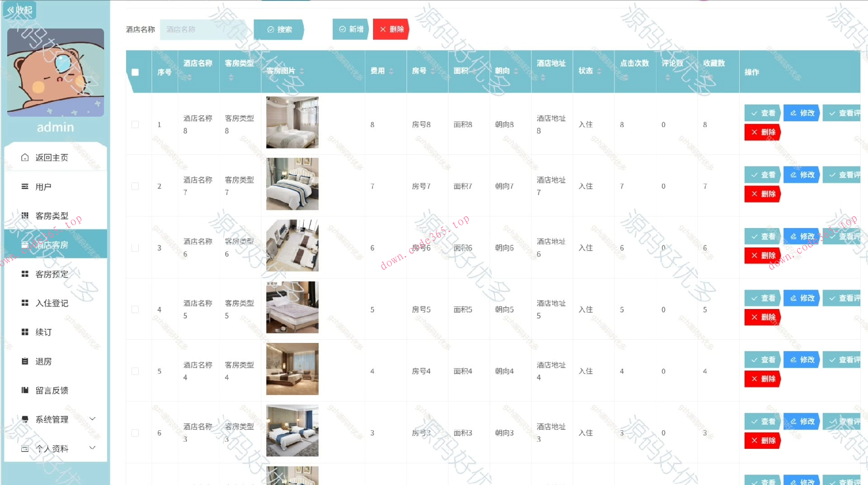The height and width of the screenshot is (485, 868).
Task: Open the room photo for 酒店名称6
Action: pos(292,246)
